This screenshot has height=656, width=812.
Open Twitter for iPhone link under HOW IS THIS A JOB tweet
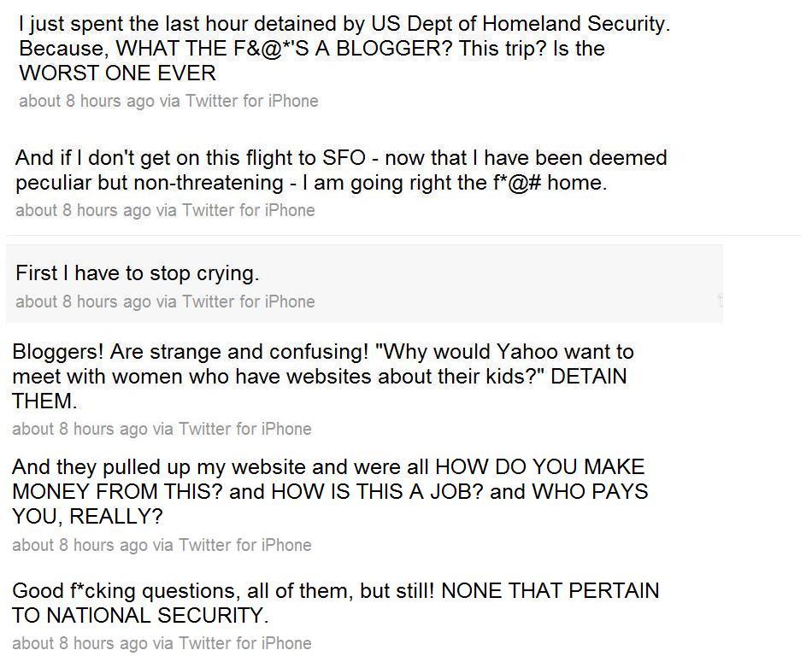pyautogui.click(x=245, y=545)
